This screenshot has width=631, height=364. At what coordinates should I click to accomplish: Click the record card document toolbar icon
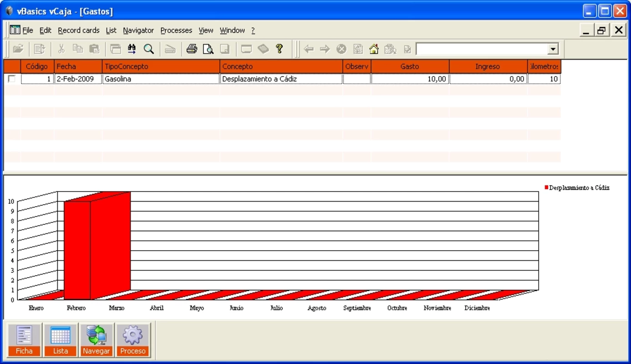tap(40, 49)
